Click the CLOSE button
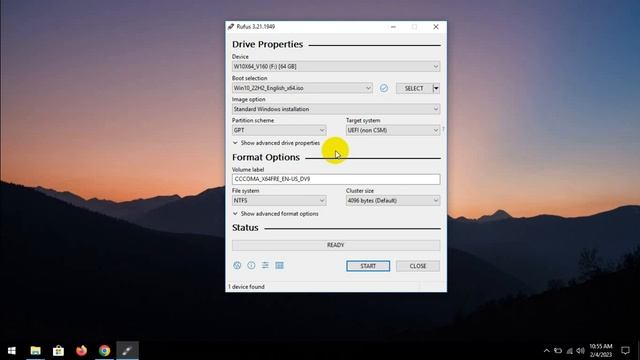Image resolution: width=640 pixels, height=360 pixels. pyautogui.click(x=418, y=266)
